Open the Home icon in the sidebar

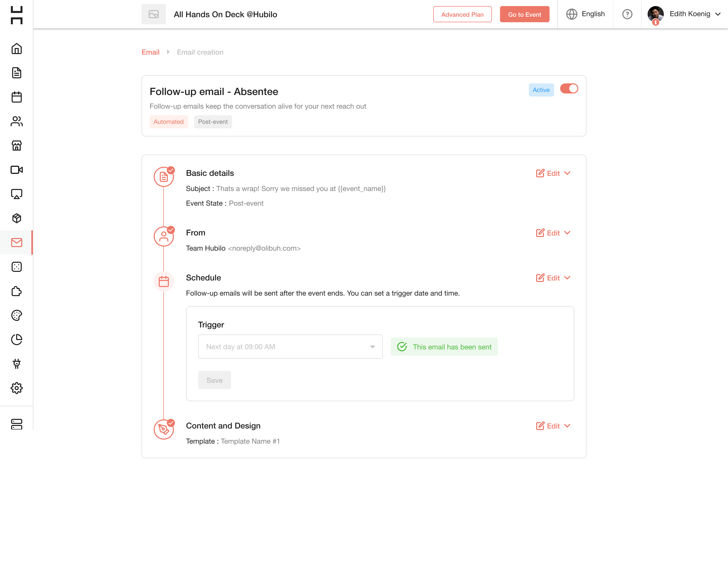[16, 49]
